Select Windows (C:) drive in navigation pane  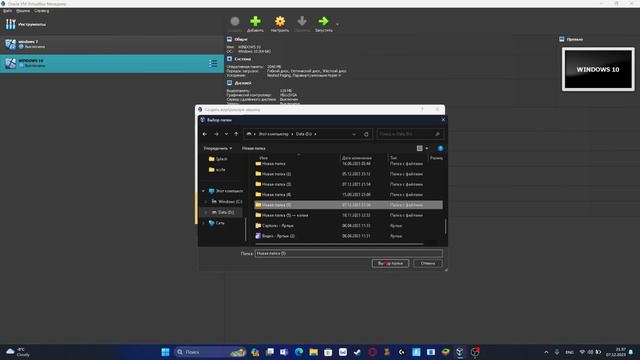(227, 202)
